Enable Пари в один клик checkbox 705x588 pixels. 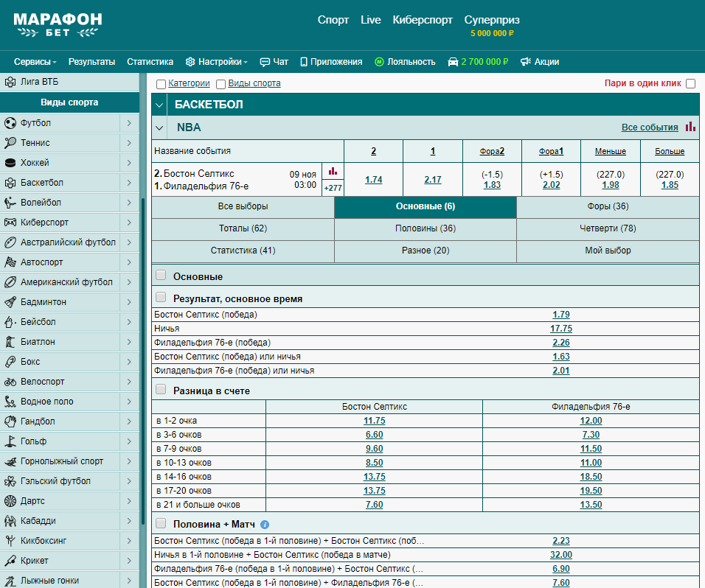pos(691,83)
